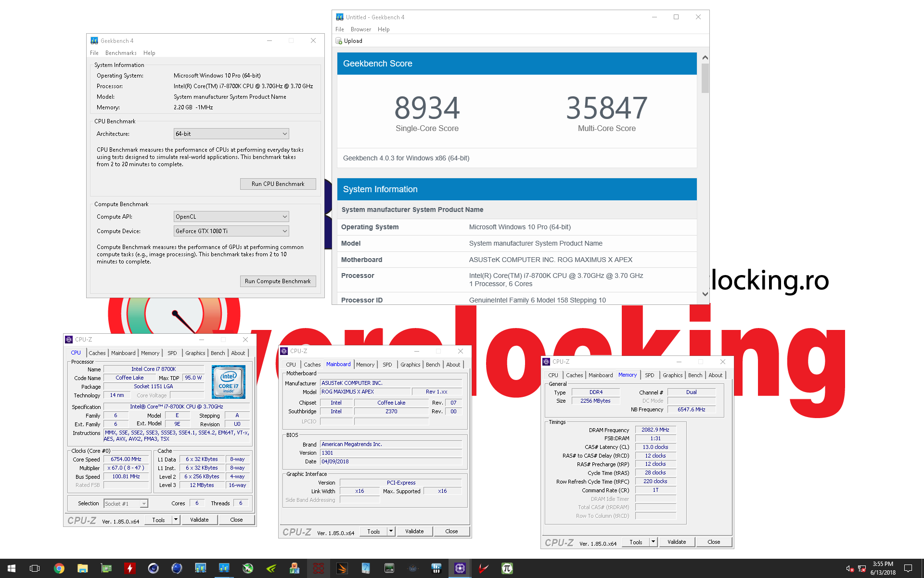Click the taskbar clock showing 3:55 PM

[883, 568]
